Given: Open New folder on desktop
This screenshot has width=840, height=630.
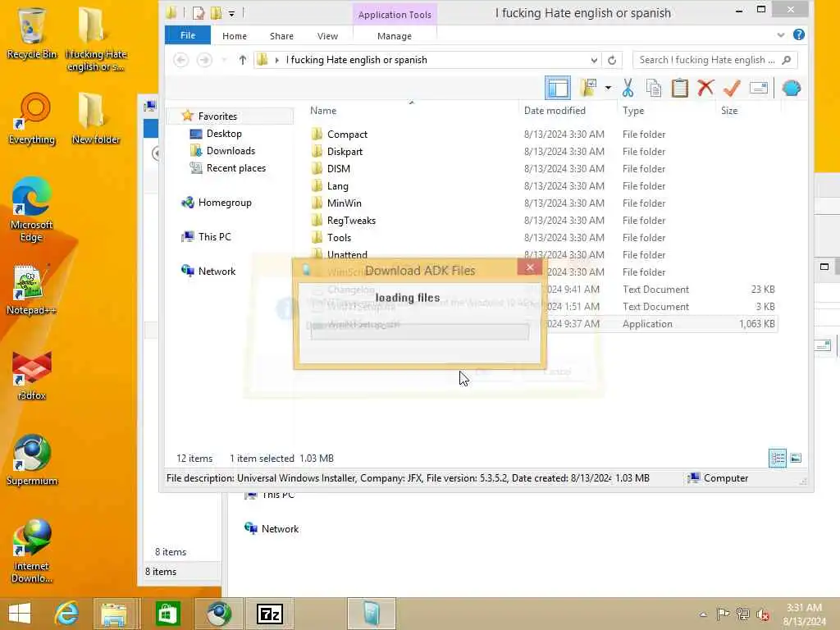Looking at the screenshot, I should point(96,119).
